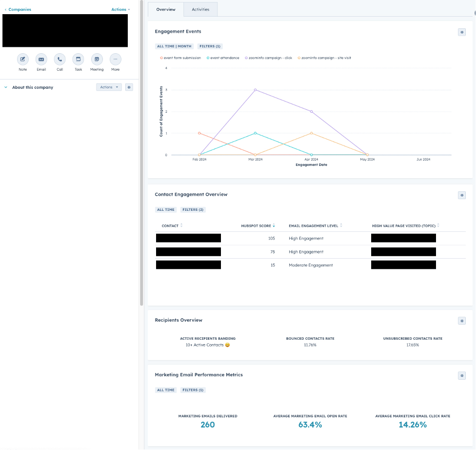Compose an Email via the envelope icon
The width and height of the screenshot is (476, 450).
(x=41, y=59)
